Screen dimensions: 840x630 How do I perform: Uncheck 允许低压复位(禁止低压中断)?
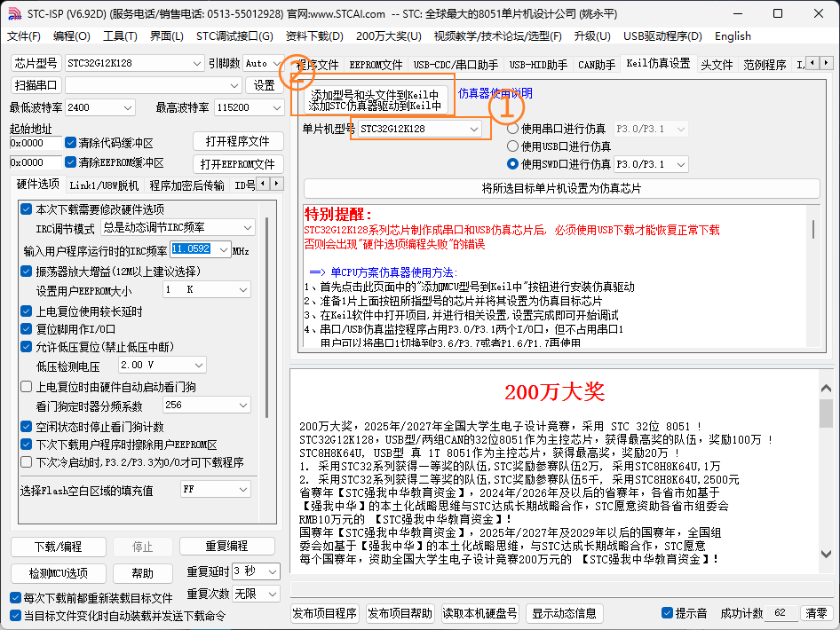coord(26,346)
